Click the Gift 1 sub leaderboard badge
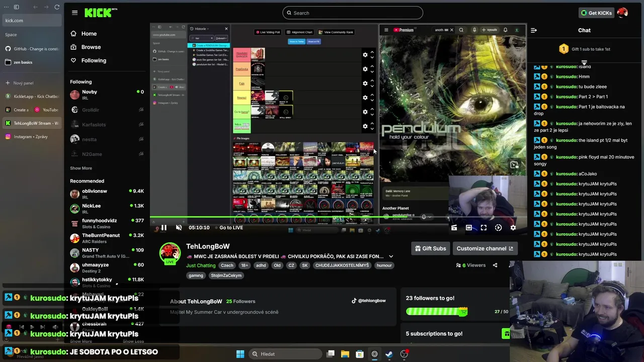The image size is (644, 362). click(x=563, y=49)
